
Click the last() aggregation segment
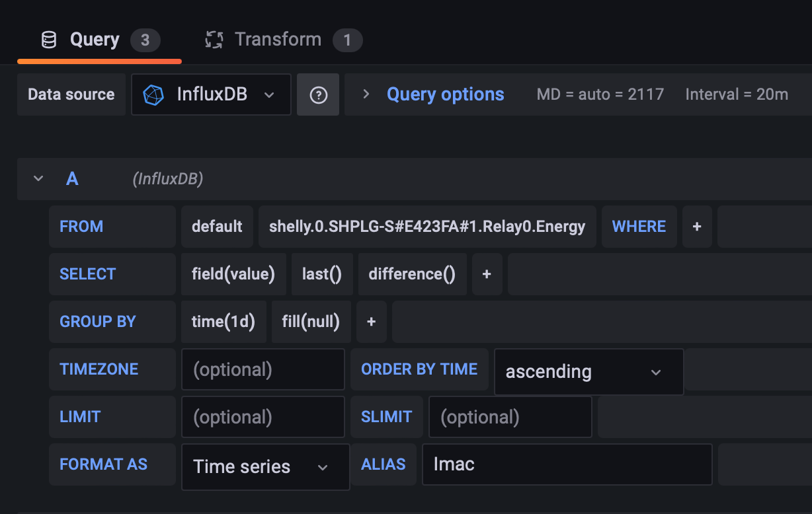click(322, 274)
